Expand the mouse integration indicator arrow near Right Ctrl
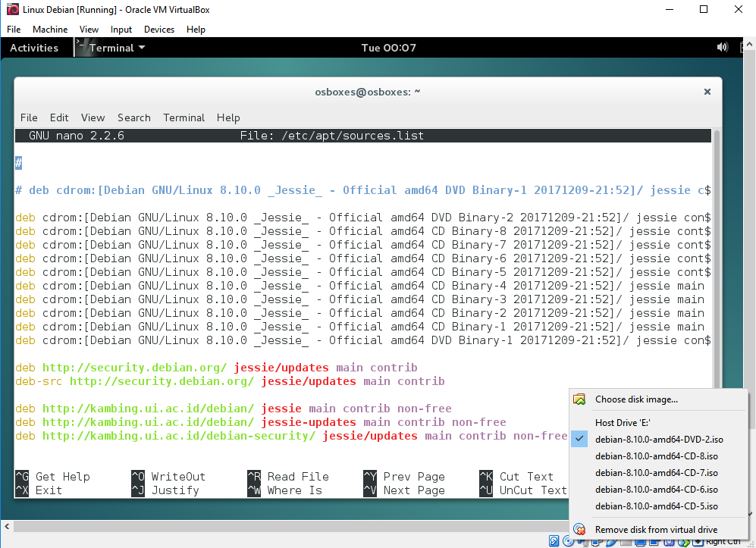Image resolution: width=756 pixels, height=548 pixels. (698, 541)
